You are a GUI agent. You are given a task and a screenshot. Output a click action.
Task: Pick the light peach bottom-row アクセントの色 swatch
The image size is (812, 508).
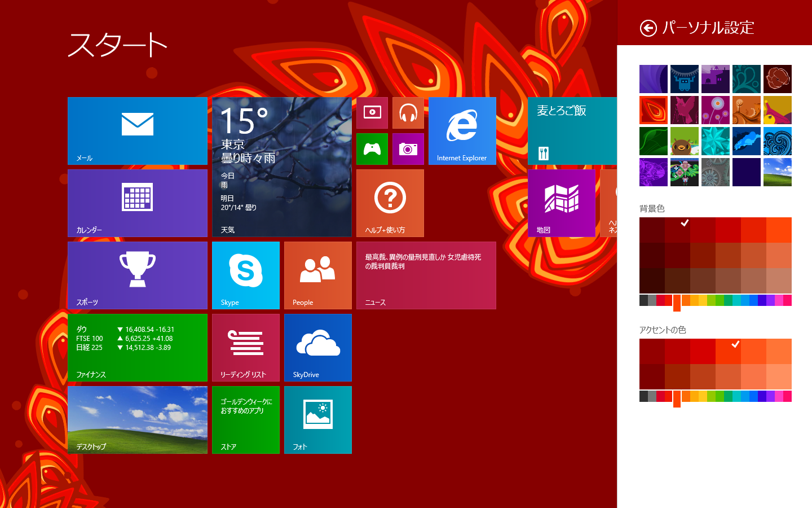click(x=779, y=376)
